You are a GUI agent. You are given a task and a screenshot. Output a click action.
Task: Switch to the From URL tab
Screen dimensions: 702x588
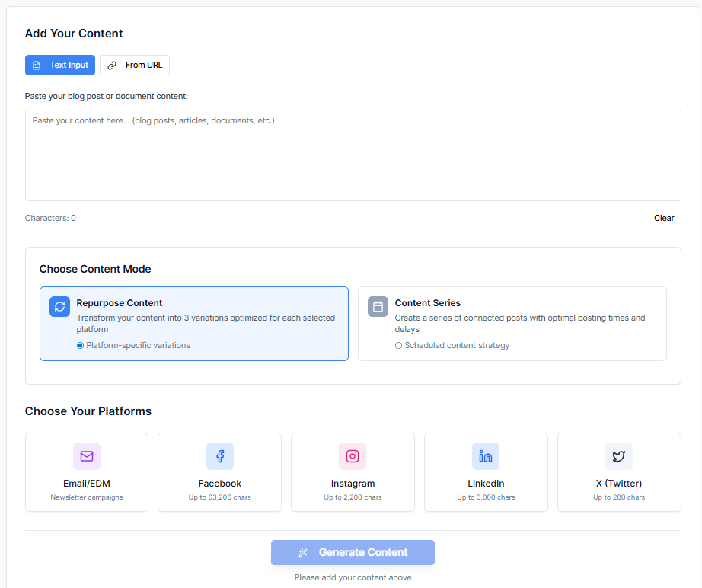point(135,65)
